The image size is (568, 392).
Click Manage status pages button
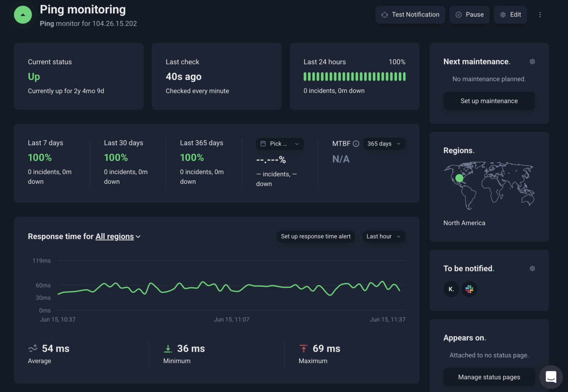[x=489, y=377]
